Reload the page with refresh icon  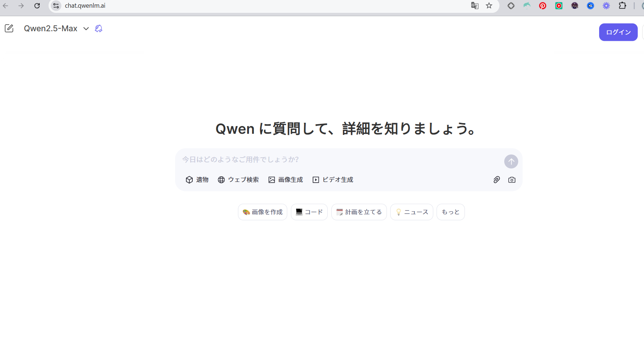(37, 6)
